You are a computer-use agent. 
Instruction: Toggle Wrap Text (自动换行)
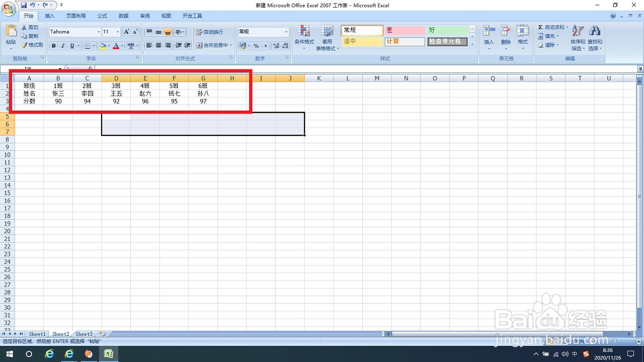[209, 32]
